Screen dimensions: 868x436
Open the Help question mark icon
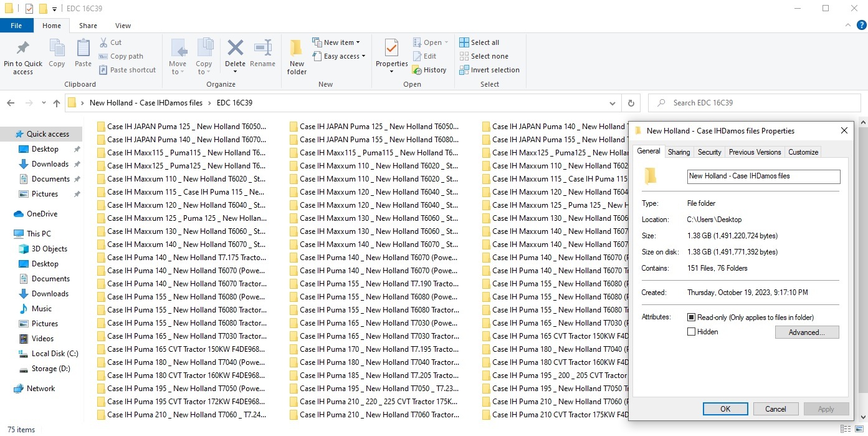(862, 26)
